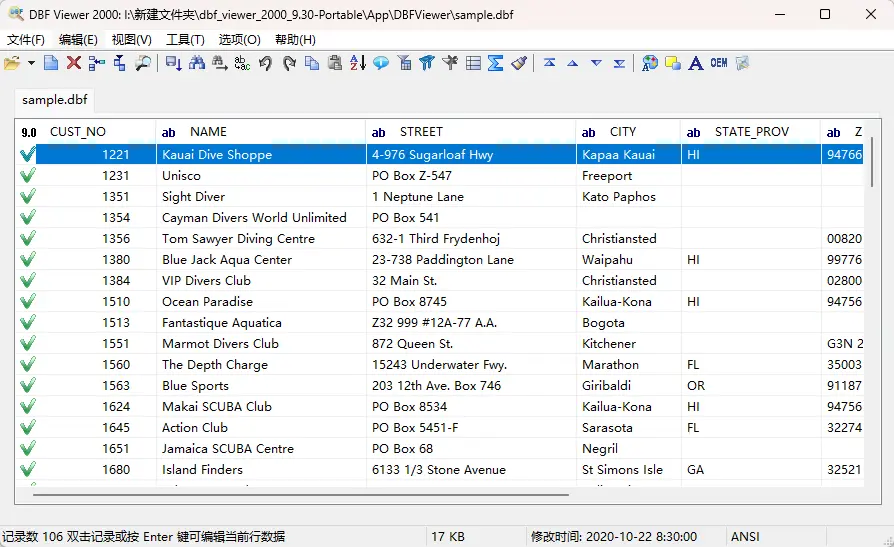Click the STREET column header

coord(470,132)
